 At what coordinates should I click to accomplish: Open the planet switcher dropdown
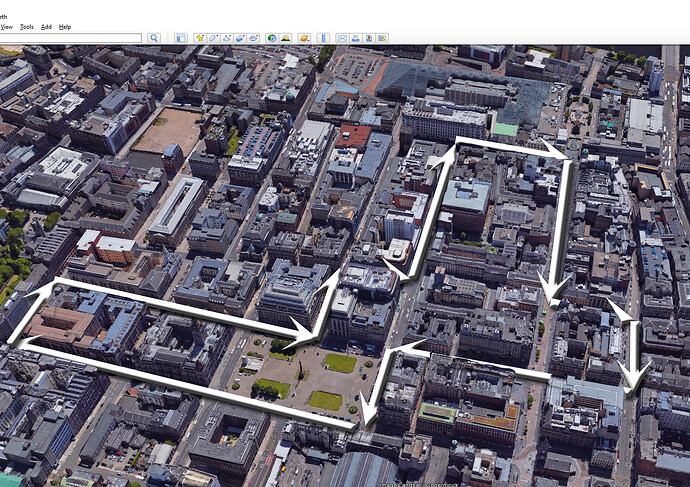pos(305,38)
